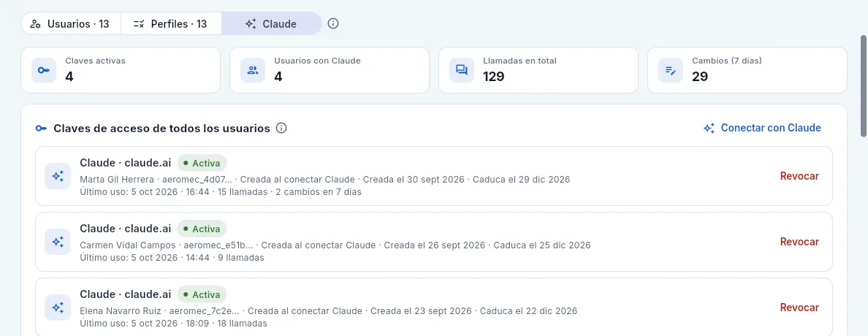Screen dimensions: 868x336
Task: Click 'Último uso: 5 oct 2026 · 16:44' line
Action: click(145, 192)
